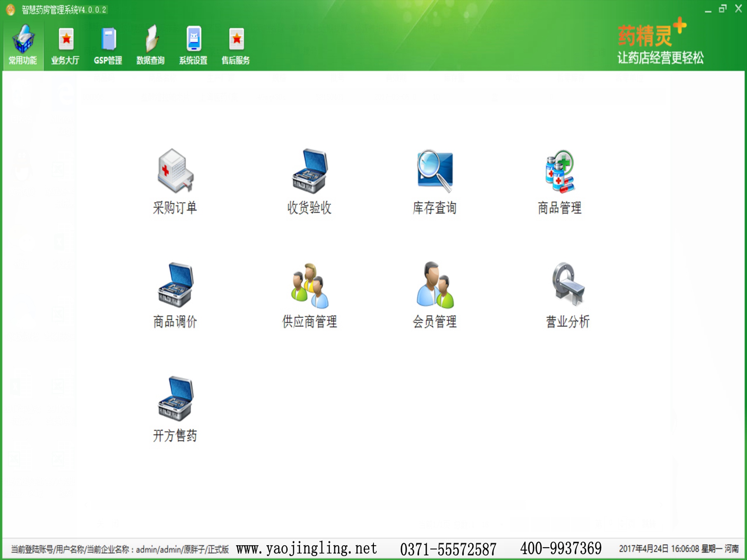Open 系统设置 system settings tab
Viewport: 747px width, 560px height.
pos(193,46)
